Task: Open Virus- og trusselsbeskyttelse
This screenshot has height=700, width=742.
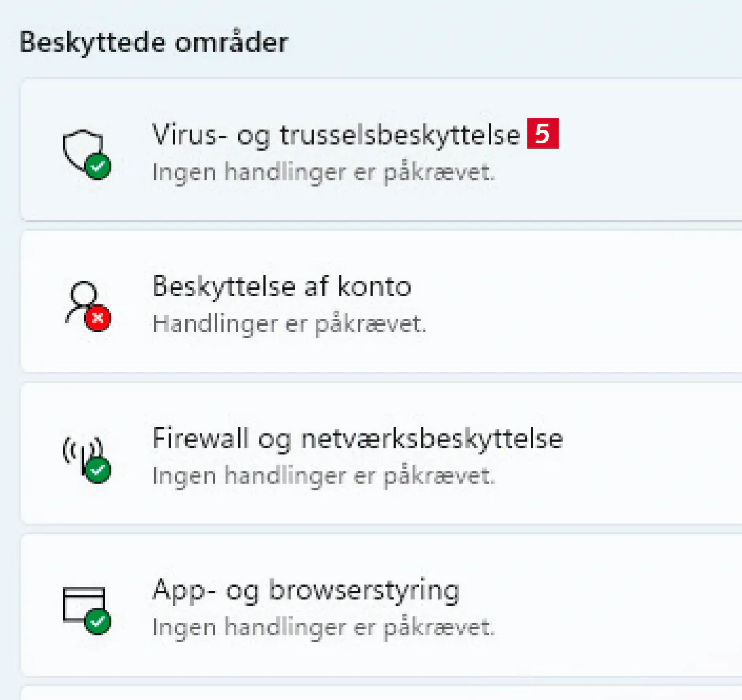Action: (x=336, y=135)
